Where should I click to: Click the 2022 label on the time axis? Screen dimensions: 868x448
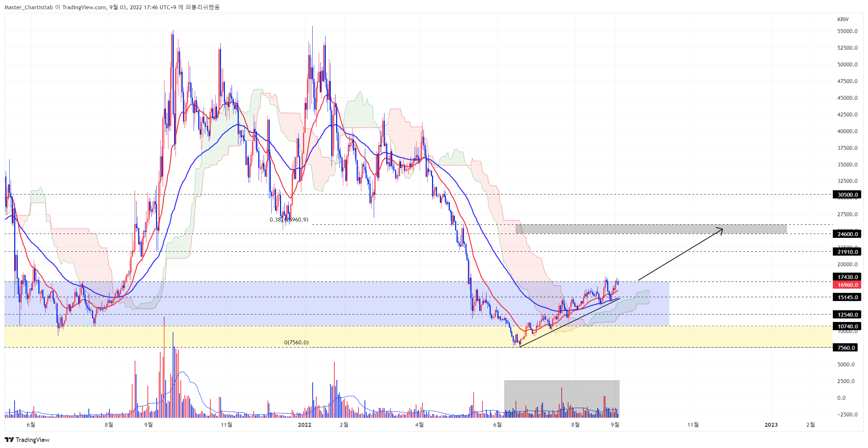(x=304, y=425)
